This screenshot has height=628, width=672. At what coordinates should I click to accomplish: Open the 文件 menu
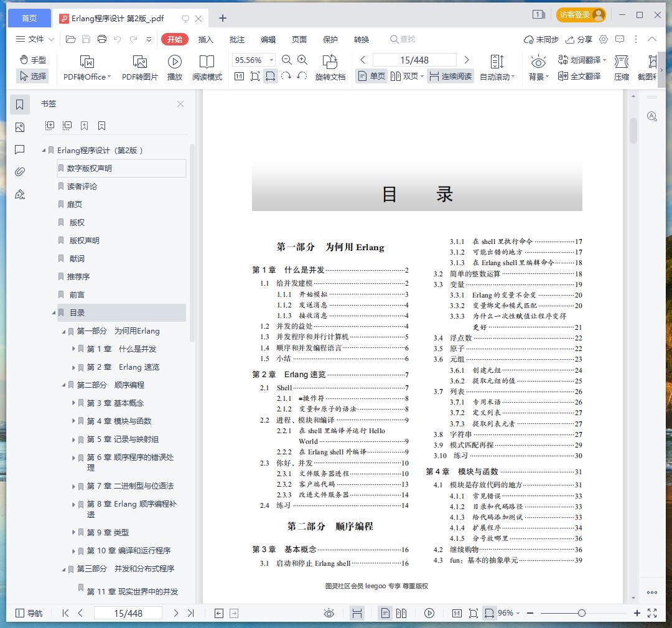(x=35, y=39)
